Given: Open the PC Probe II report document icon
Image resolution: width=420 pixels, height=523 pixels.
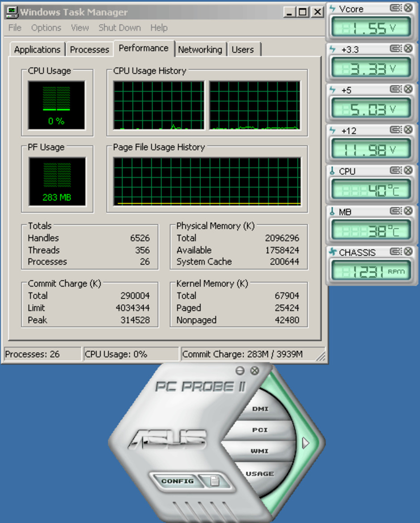Looking at the screenshot, I should pos(215,481).
